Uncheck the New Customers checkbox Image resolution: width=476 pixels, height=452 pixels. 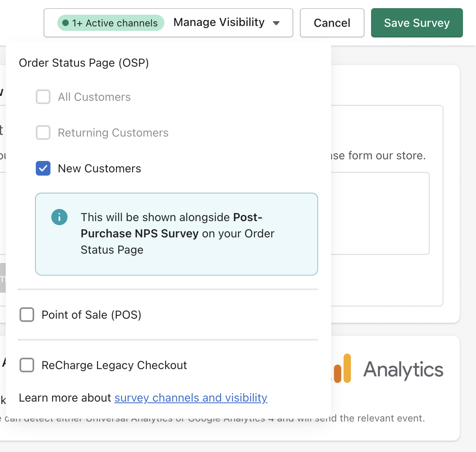[x=43, y=168]
